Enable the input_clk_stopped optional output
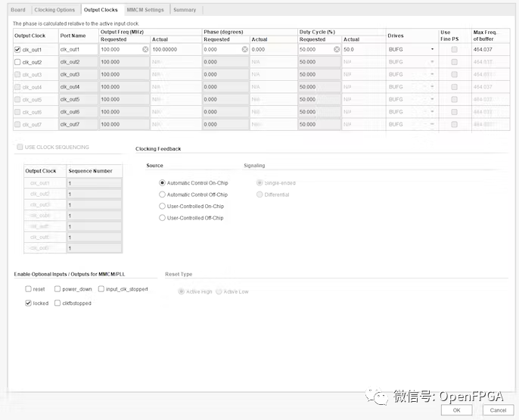Image resolution: width=519 pixels, height=420 pixels. [x=101, y=289]
